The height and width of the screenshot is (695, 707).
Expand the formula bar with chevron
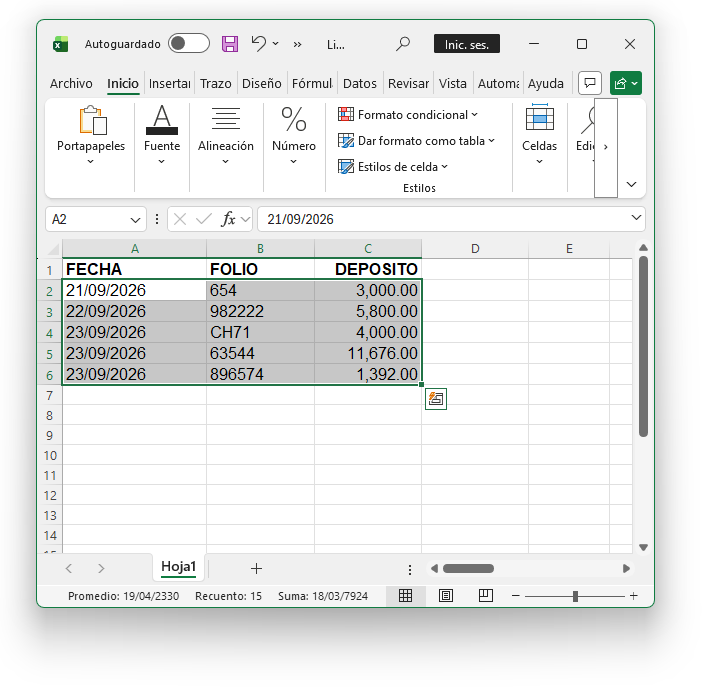pos(636,217)
